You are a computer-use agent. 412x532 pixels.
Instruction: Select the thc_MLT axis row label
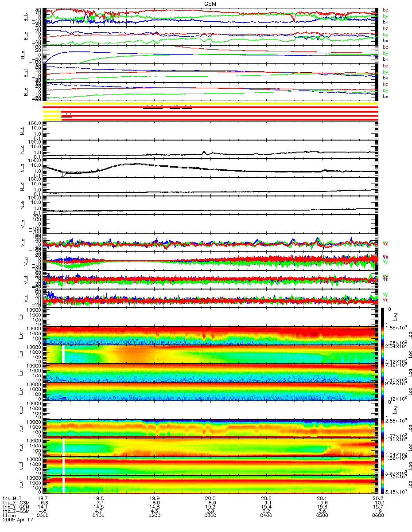click(x=12, y=498)
